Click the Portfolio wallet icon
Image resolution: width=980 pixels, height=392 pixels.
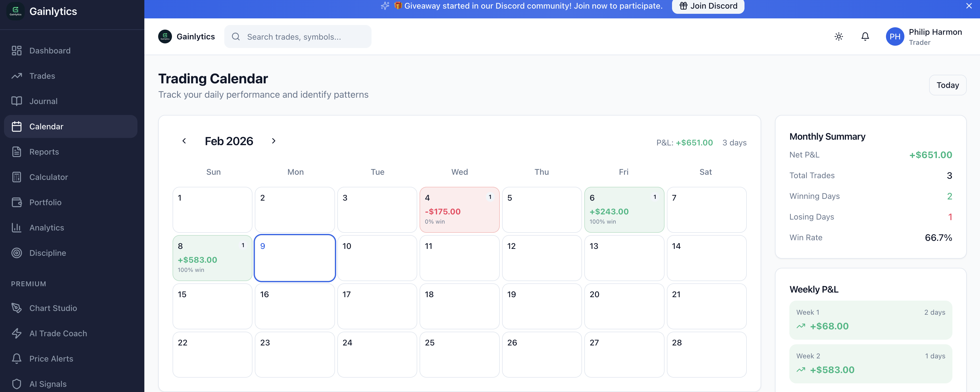coord(16,202)
